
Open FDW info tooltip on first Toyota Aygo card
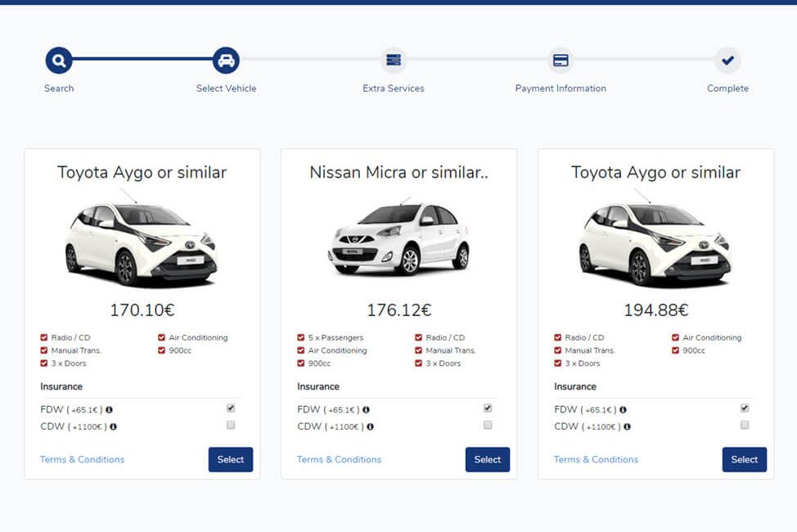coord(110,409)
